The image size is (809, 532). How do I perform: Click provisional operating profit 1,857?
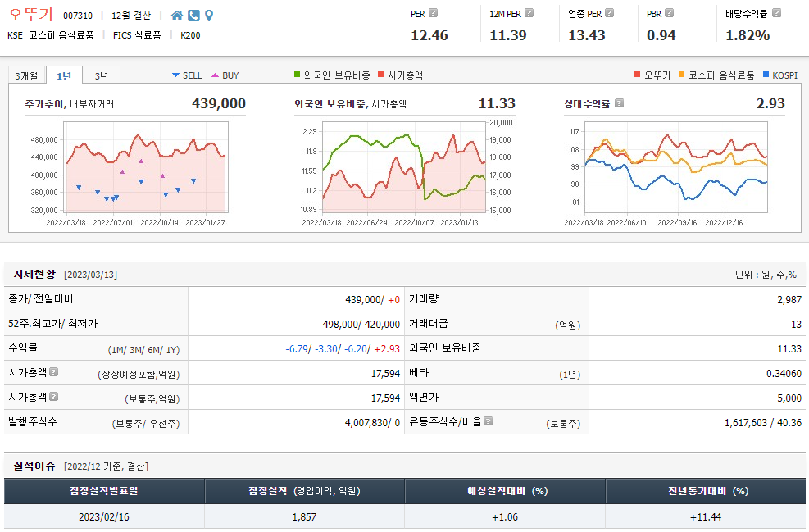tap(304, 516)
